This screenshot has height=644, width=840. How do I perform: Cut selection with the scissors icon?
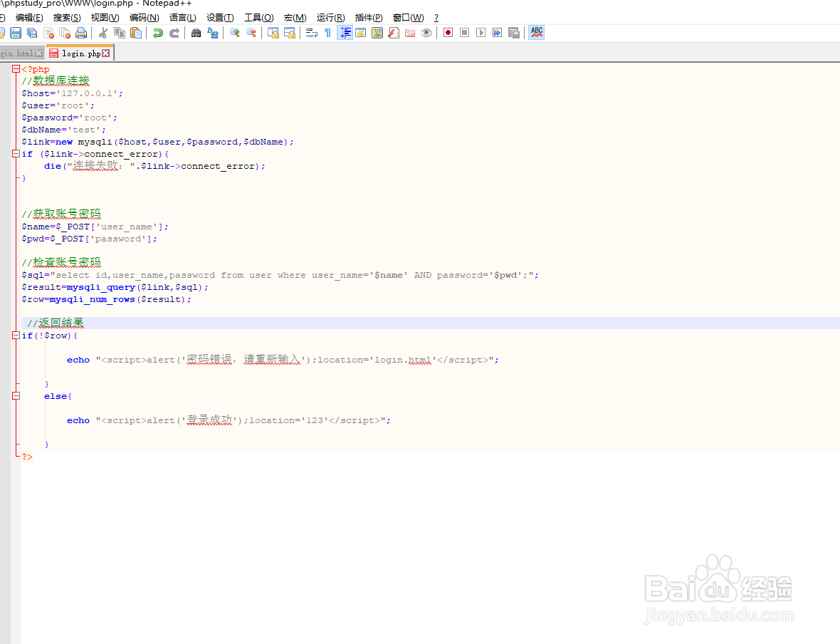pyautogui.click(x=103, y=33)
